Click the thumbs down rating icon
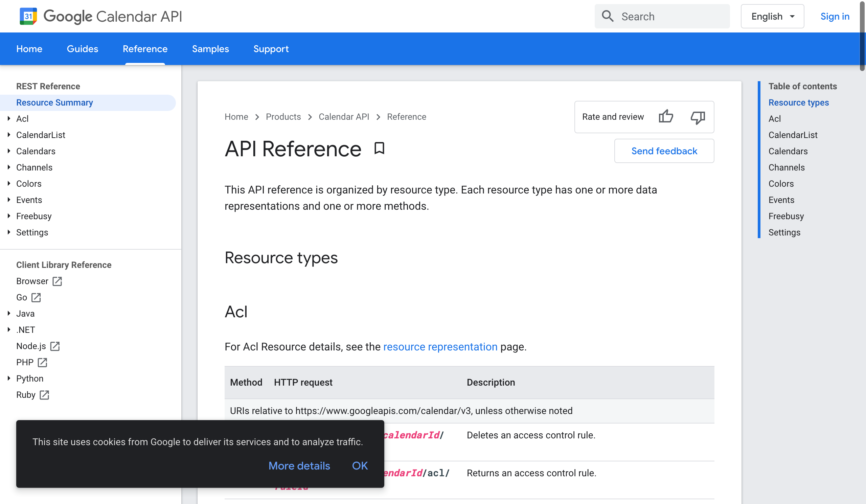Image resolution: width=866 pixels, height=504 pixels. [x=698, y=117]
